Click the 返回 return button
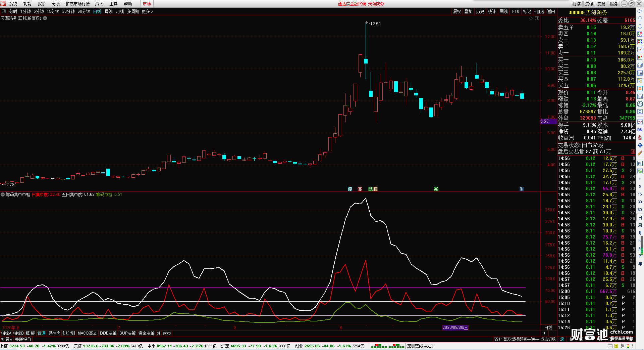Viewport: 644px width, 350px height. point(551,11)
